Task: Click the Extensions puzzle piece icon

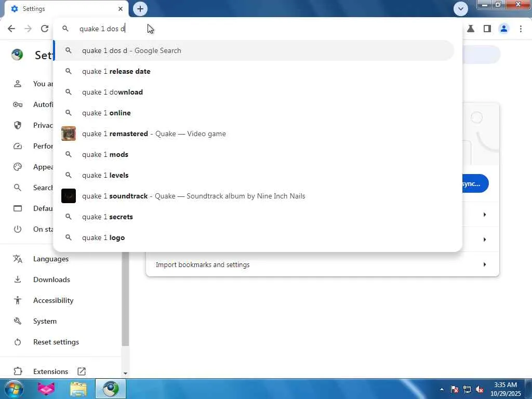Action: pos(18,371)
